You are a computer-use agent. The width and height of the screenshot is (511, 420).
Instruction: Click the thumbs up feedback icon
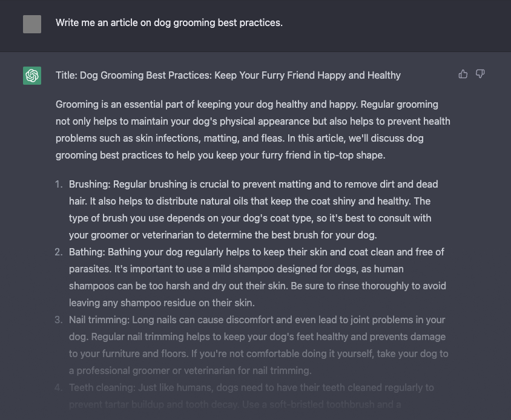[x=463, y=74]
